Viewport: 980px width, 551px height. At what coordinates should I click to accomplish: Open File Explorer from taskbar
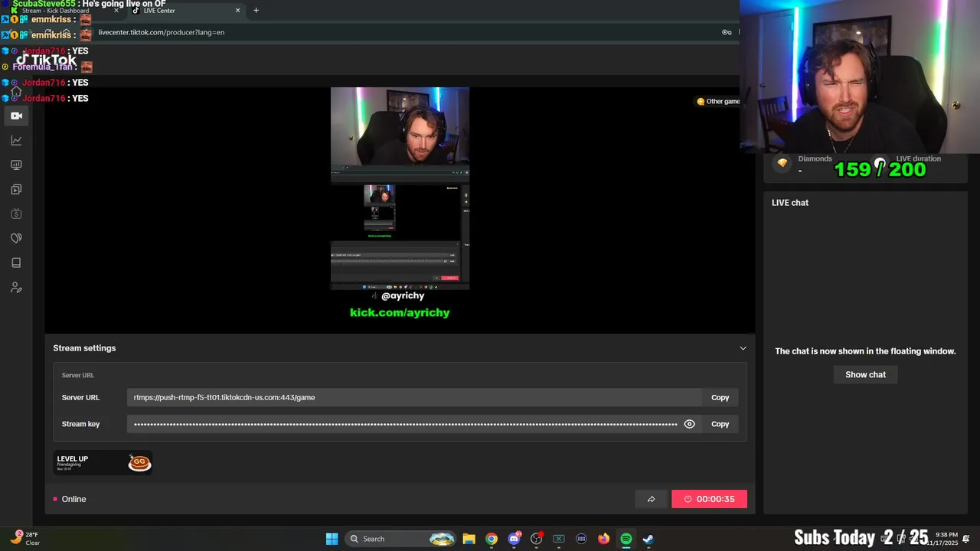[x=469, y=539]
